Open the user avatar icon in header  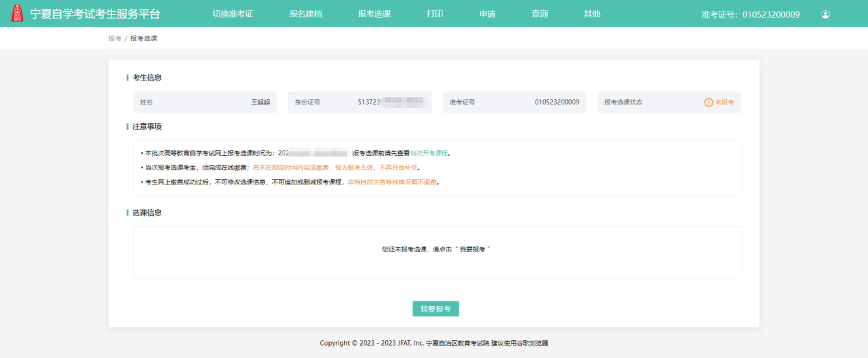pos(826,14)
